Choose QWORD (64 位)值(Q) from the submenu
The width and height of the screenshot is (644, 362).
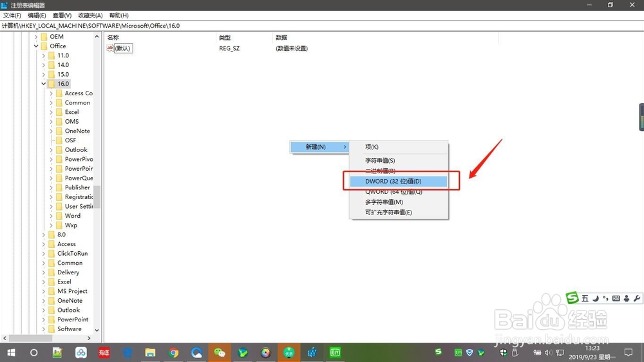[x=399, y=191]
